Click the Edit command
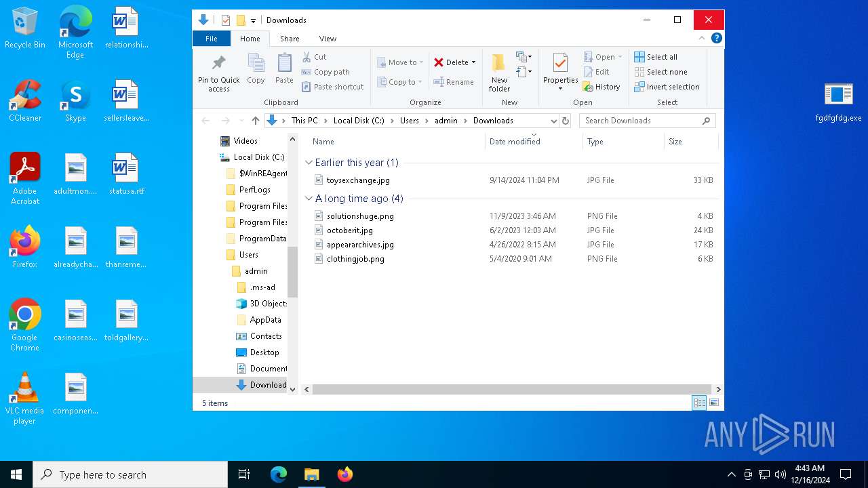Image resolution: width=868 pixels, height=488 pixels. (596, 72)
